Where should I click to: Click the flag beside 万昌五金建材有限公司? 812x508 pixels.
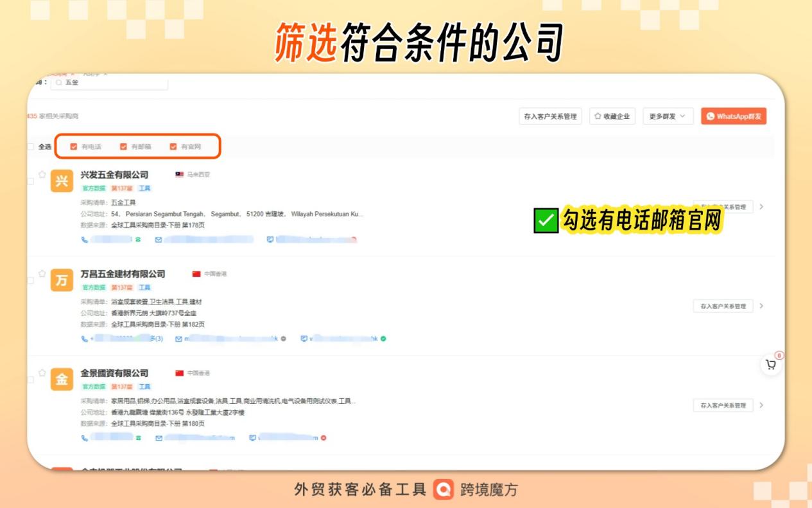(x=196, y=274)
